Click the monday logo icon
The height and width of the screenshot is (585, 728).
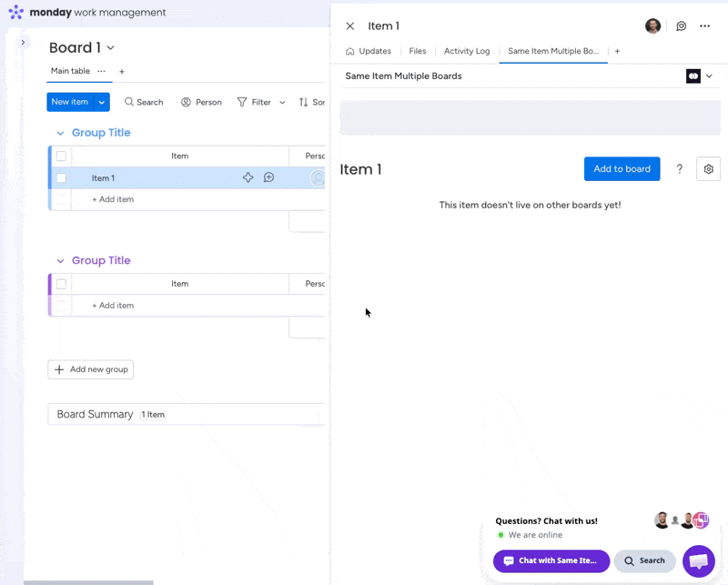(x=16, y=12)
